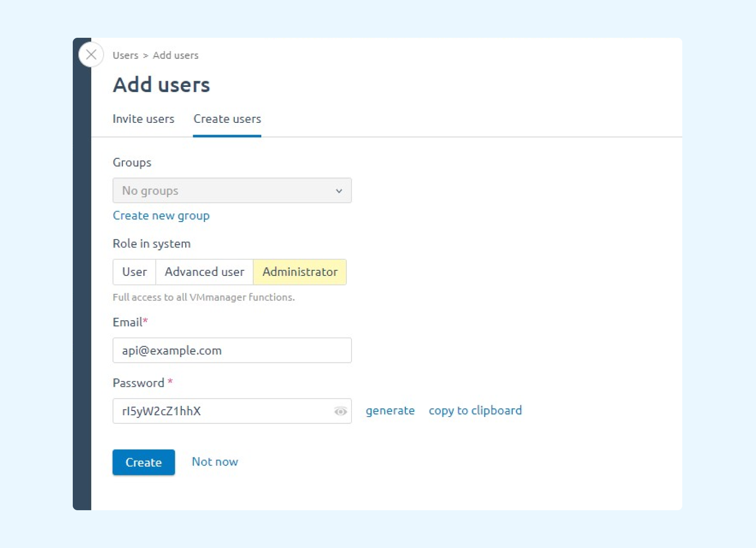756x548 pixels.
Task: Focus the Email input field
Action: click(232, 351)
